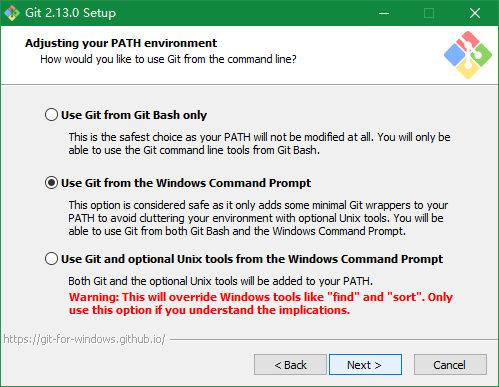This screenshot has height=387, width=499.
Task: Click the Git logo in title bar
Action: [12, 13]
